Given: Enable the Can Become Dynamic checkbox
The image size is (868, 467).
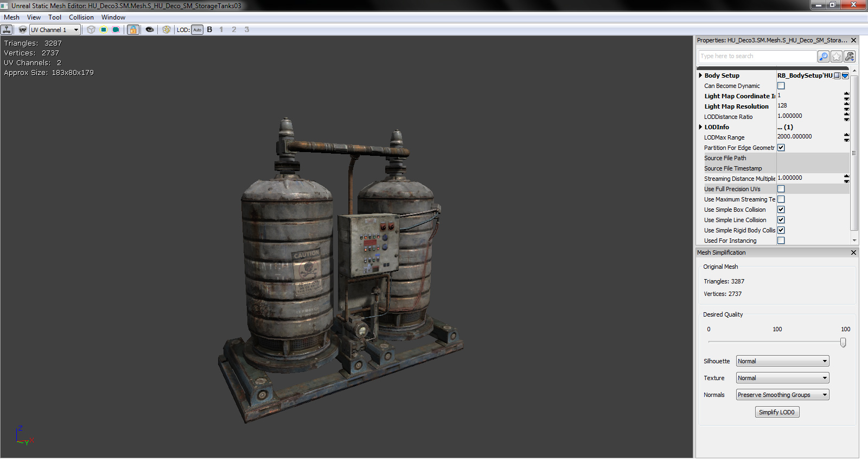Looking at the screenshot, I should pyautogui.click(x=781, y=86).
